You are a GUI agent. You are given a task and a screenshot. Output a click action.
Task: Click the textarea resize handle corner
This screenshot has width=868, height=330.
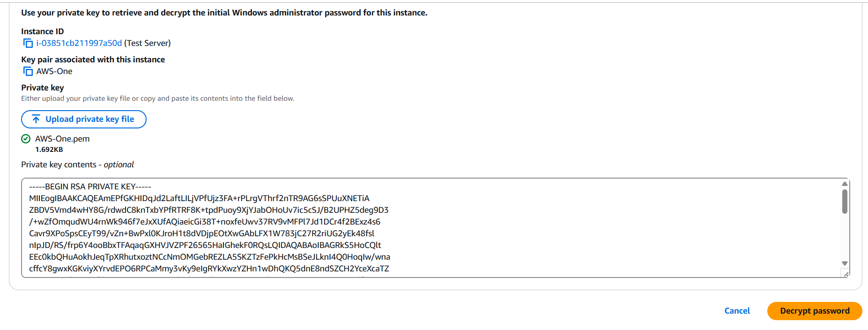(846, 274)
